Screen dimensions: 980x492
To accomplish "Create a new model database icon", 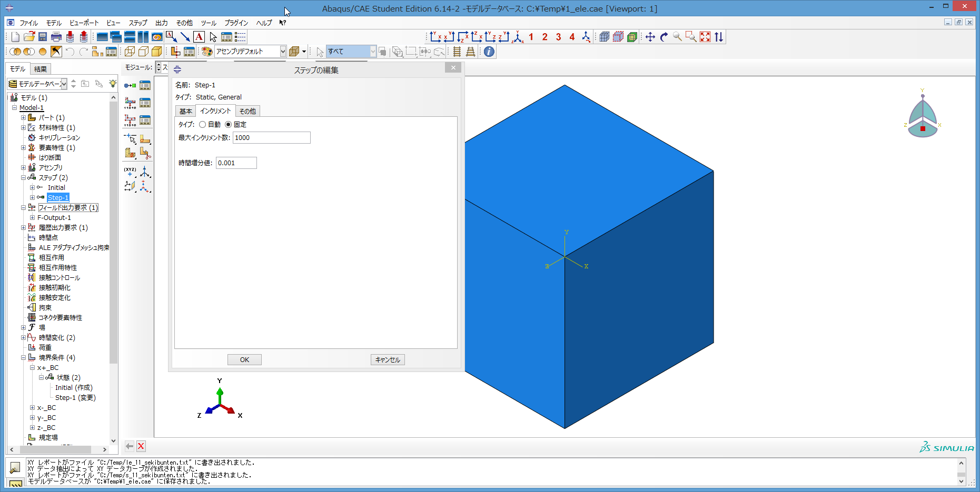I will tap(15, 37).
